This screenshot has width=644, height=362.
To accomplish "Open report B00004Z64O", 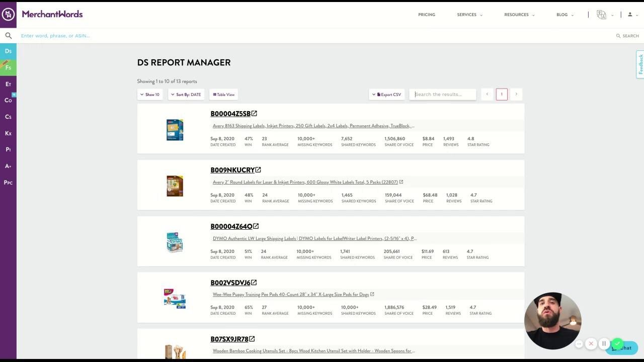I will pos(231,226).
